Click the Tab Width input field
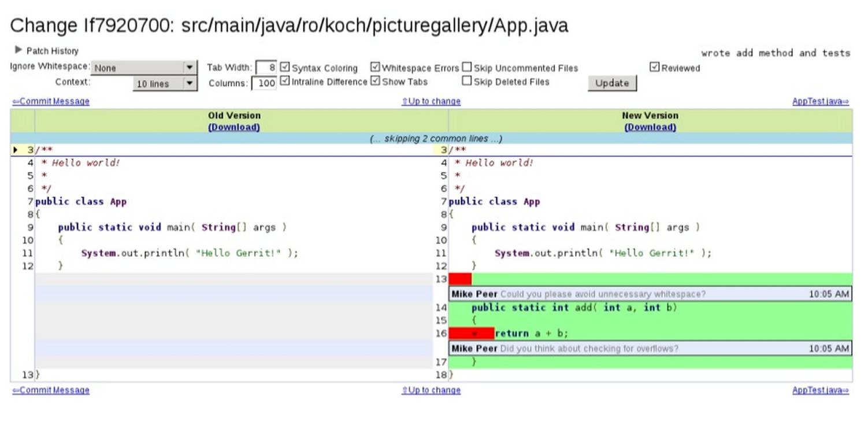This screenshot has width=868, height=428. pos(266,68)
